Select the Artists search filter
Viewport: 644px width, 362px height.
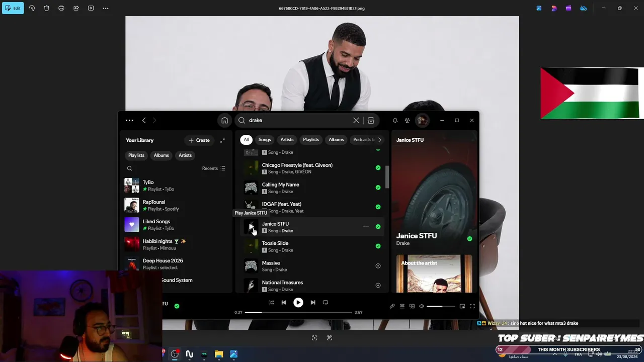pyautogui.click(x=287, y=140)
